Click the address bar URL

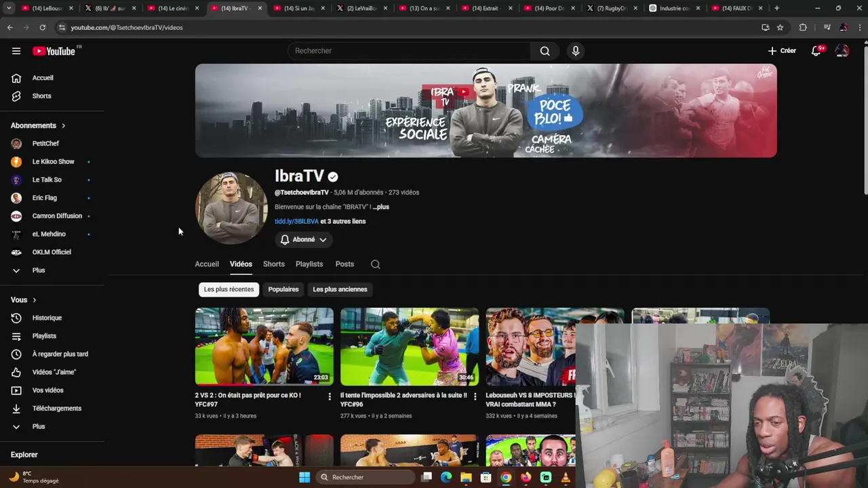pyautogui.click(x=127, y=28)
